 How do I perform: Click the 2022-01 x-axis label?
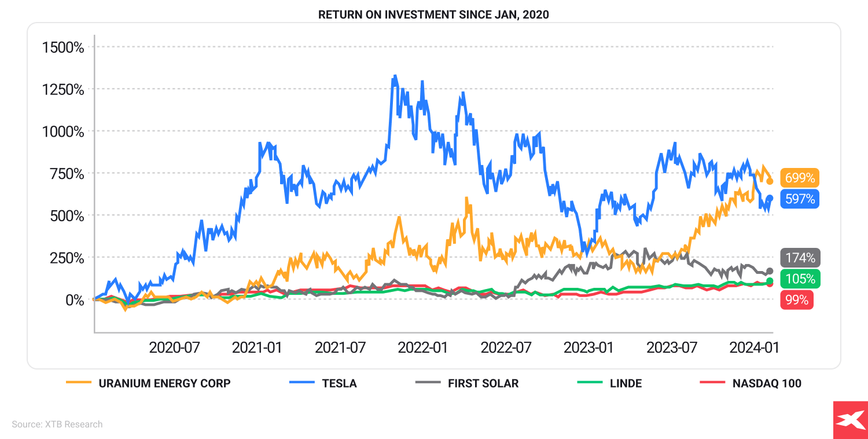coord(422,348)
